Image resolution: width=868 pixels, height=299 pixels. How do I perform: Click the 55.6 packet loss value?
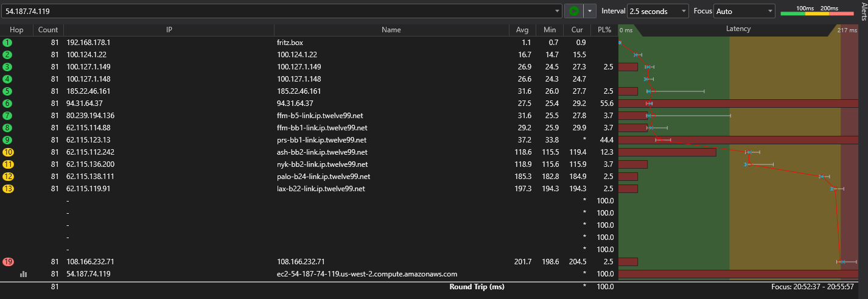tap(606, 104)
